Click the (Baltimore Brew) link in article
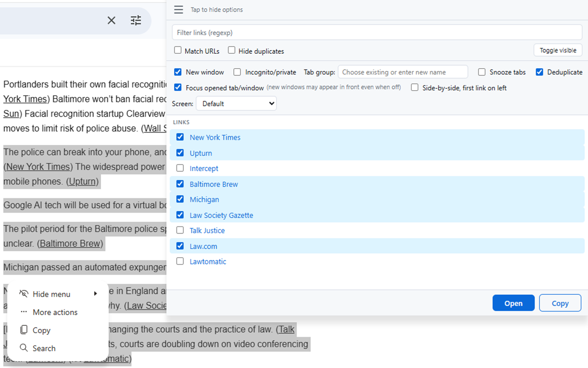Image resolution: width=588 pixels, height=368 pixels. click(x=70, y=243)
